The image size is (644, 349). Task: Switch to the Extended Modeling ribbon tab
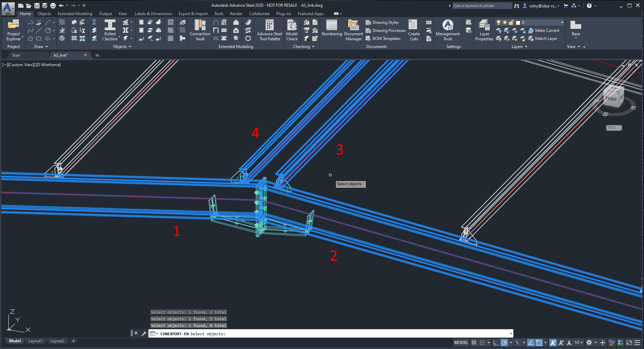click(75, 14)
